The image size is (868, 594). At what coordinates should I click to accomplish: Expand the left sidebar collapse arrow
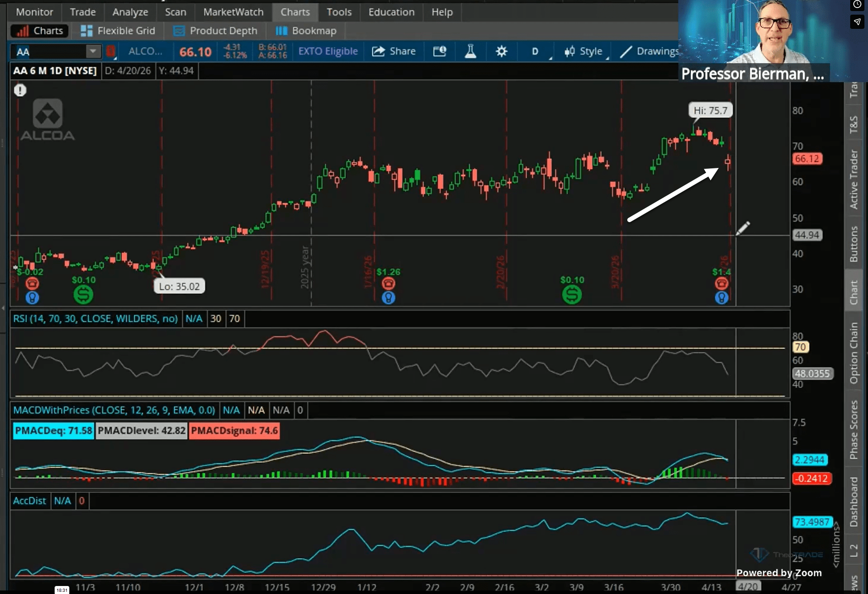click(3, 307)
